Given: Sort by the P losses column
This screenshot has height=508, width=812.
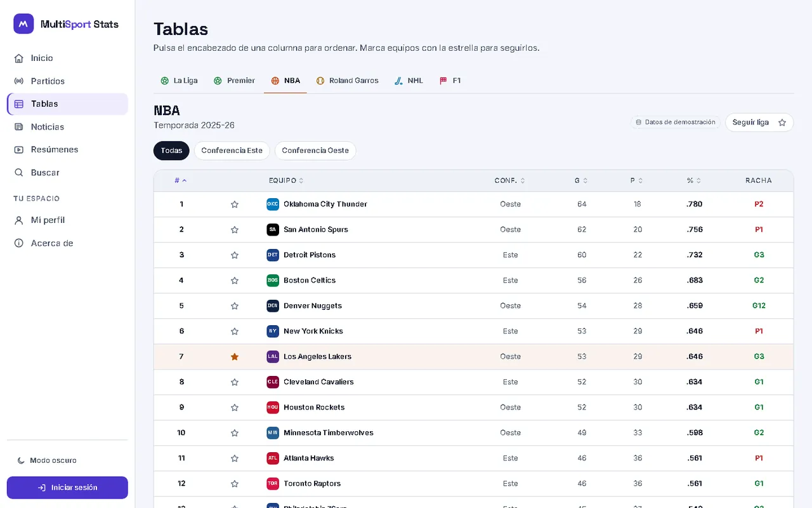Looking at the screenshot, I should (637, 181).
